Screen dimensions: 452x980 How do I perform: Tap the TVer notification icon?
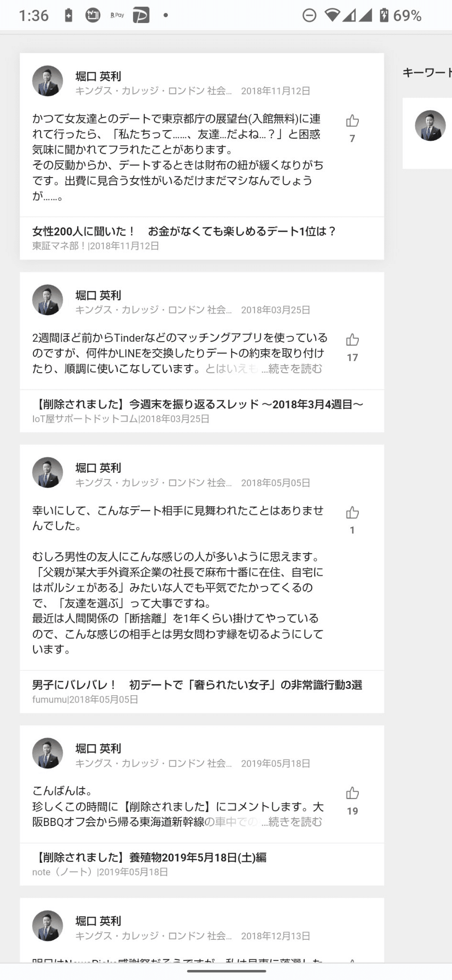click(x=93, y=16)
